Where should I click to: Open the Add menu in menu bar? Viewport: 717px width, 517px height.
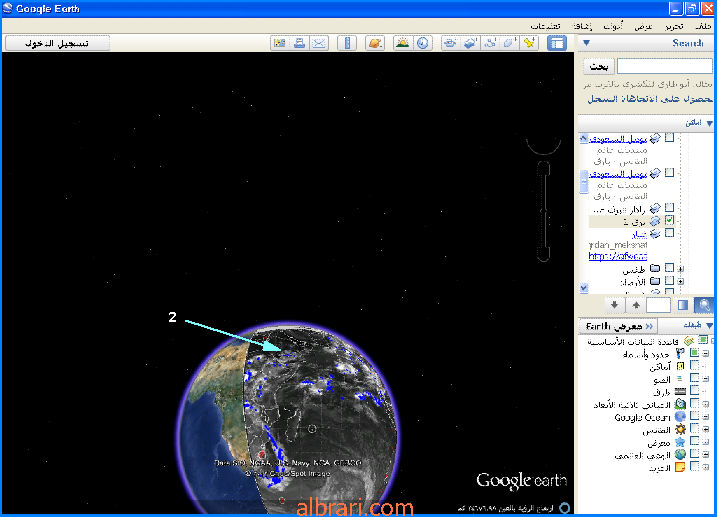coord(583,27)
